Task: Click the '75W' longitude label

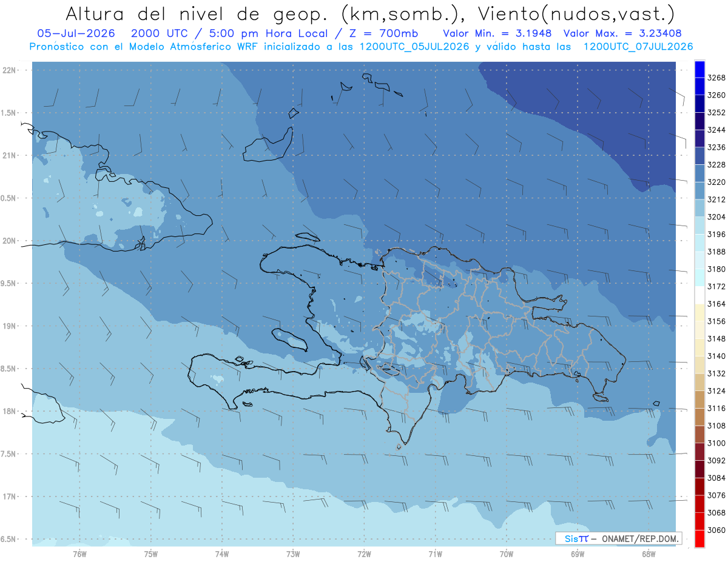Action: coord(151,554)
